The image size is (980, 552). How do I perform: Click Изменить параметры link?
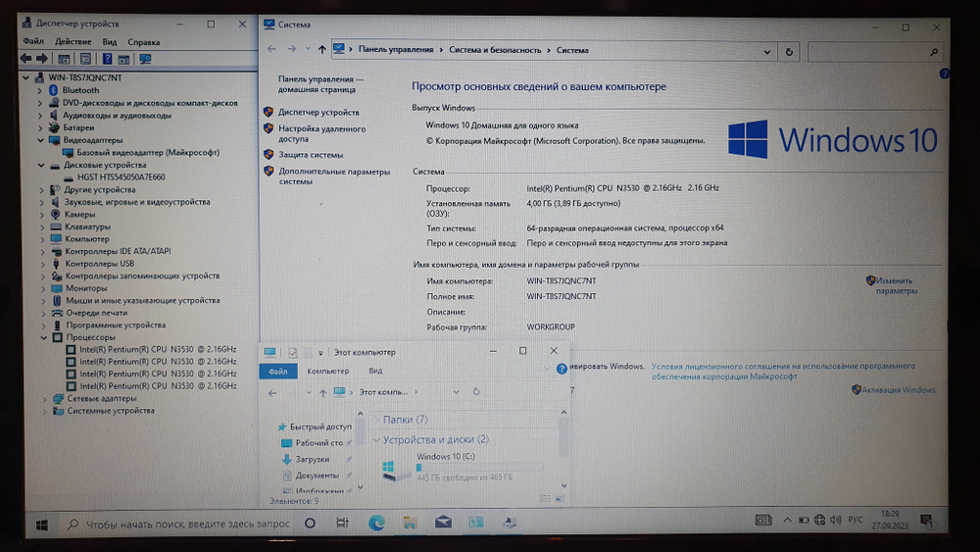(x=896, y=285)
